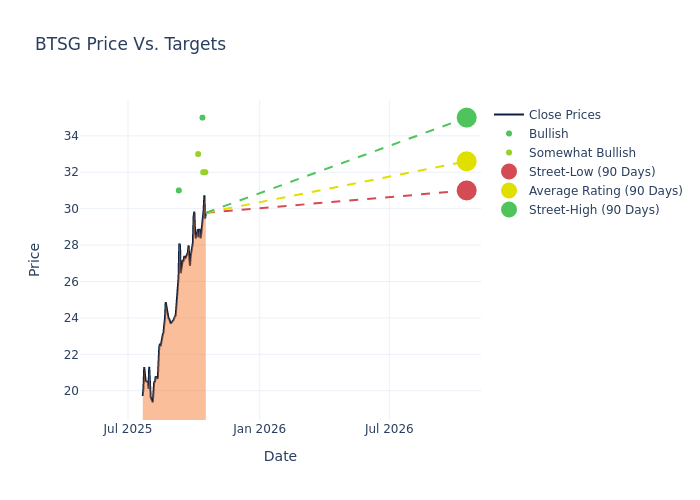The height and width of the screenshot is (500, 700).
Task: Hide the Street-High (90 Days) series
Action: pos(594,210)
